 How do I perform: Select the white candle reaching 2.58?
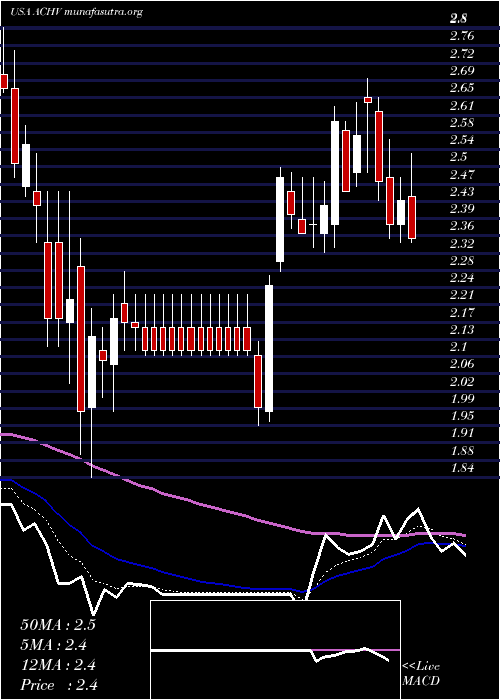(335, 173)
